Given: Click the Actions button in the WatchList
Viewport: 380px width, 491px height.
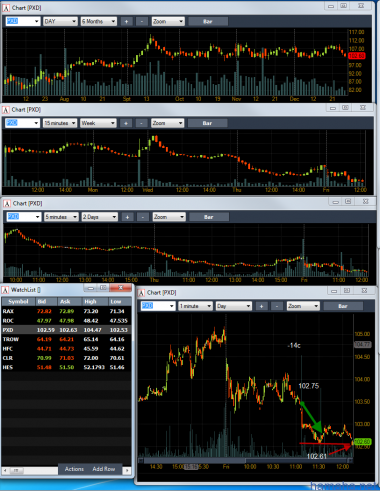Looking at the screenshot, I should [74, 469].
